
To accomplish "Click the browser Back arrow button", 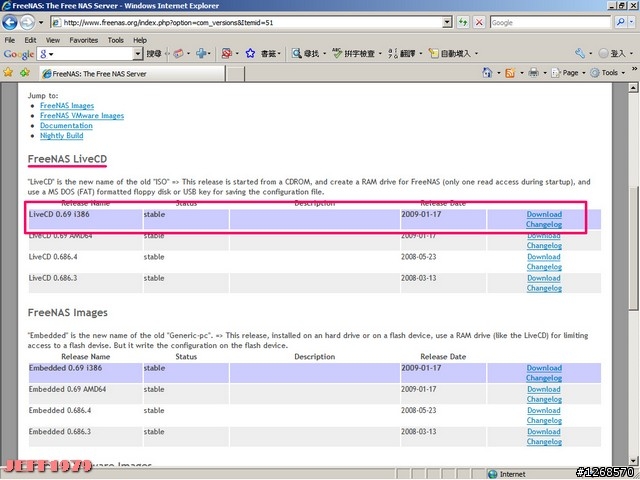I will (10, 22).
